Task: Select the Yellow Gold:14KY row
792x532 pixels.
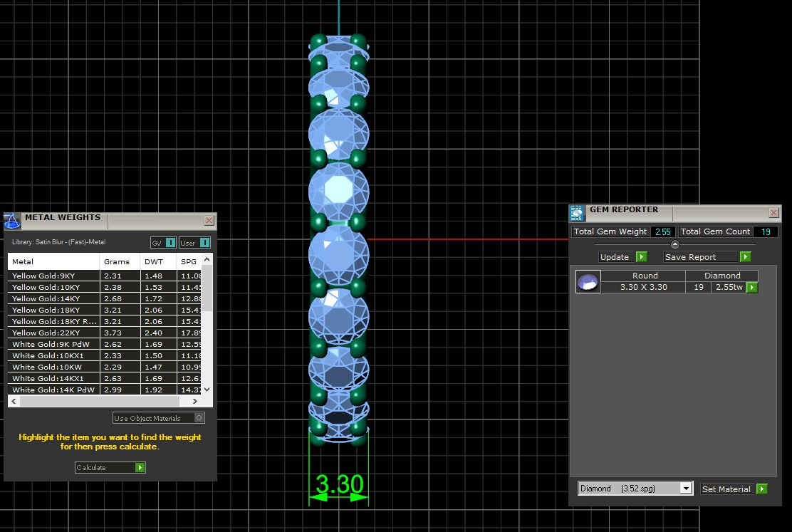Action: (105, 298)
